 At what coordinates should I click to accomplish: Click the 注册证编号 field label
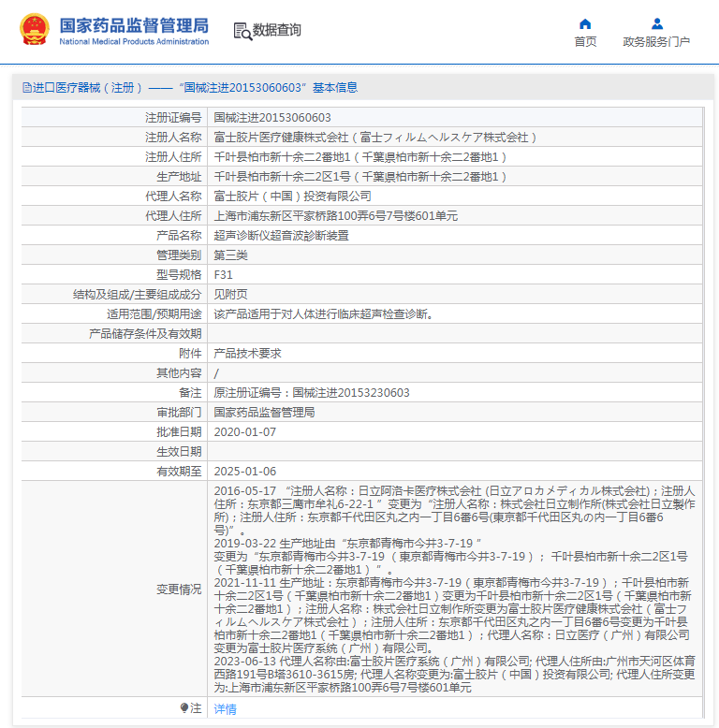173,118
